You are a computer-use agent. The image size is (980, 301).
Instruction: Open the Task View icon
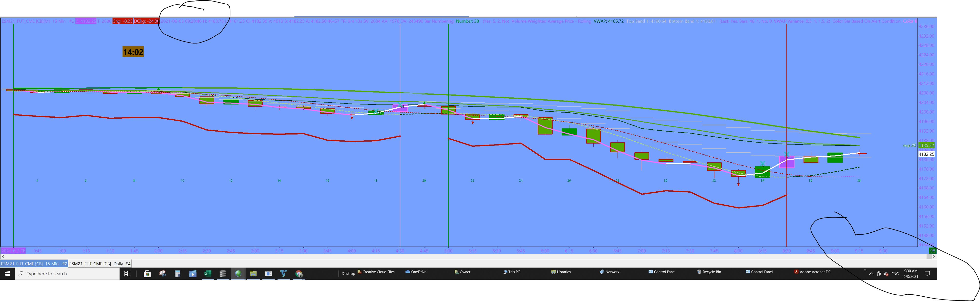pos(127,274)
